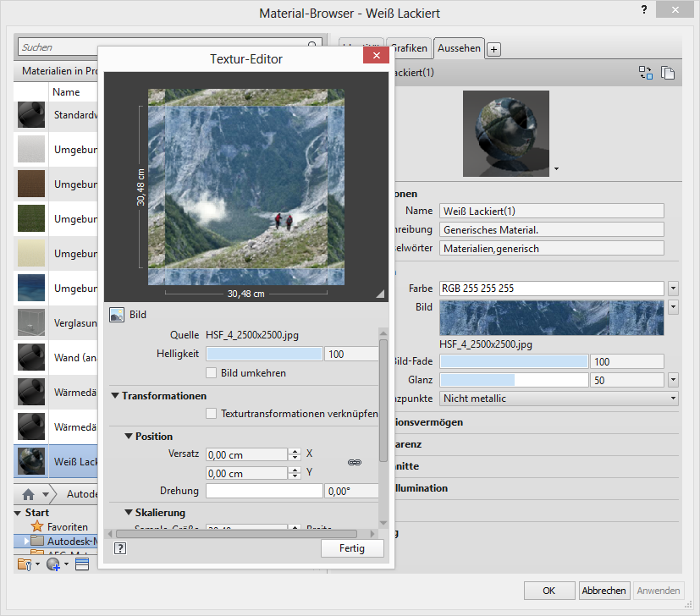Open the Nicht metallic combo box
Viewport: 700px width, 616px height.
(559, 399)
